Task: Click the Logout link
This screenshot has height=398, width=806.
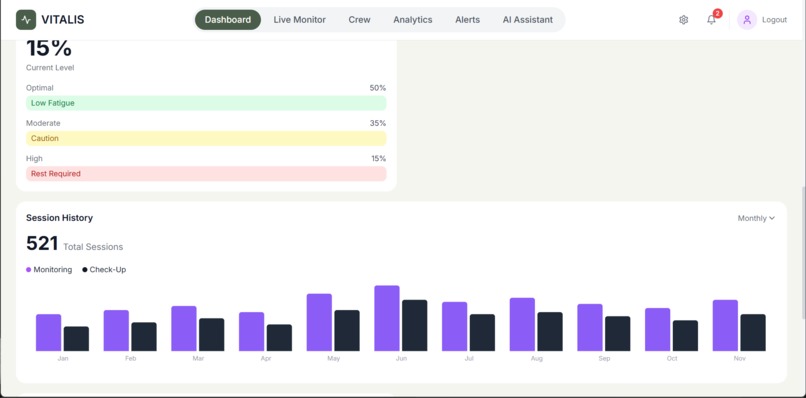Action: pos(774,20)
